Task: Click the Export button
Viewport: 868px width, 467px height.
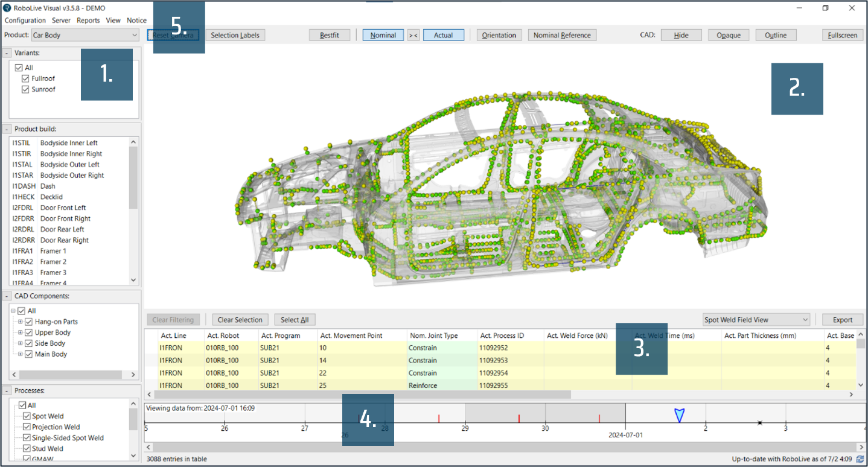Action: pos(842,320)
